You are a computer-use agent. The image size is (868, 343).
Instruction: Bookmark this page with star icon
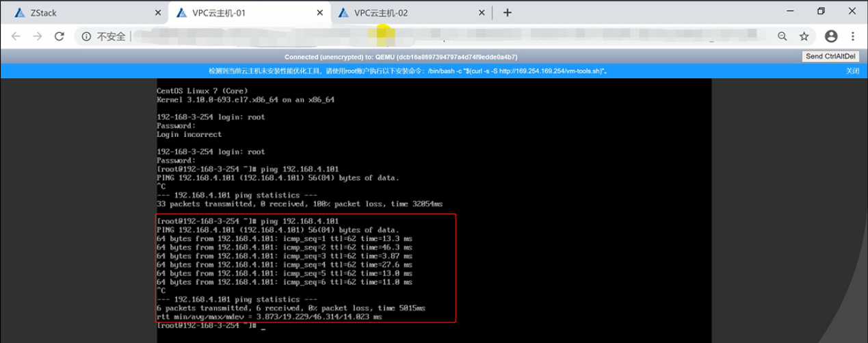tap(804, 36)
